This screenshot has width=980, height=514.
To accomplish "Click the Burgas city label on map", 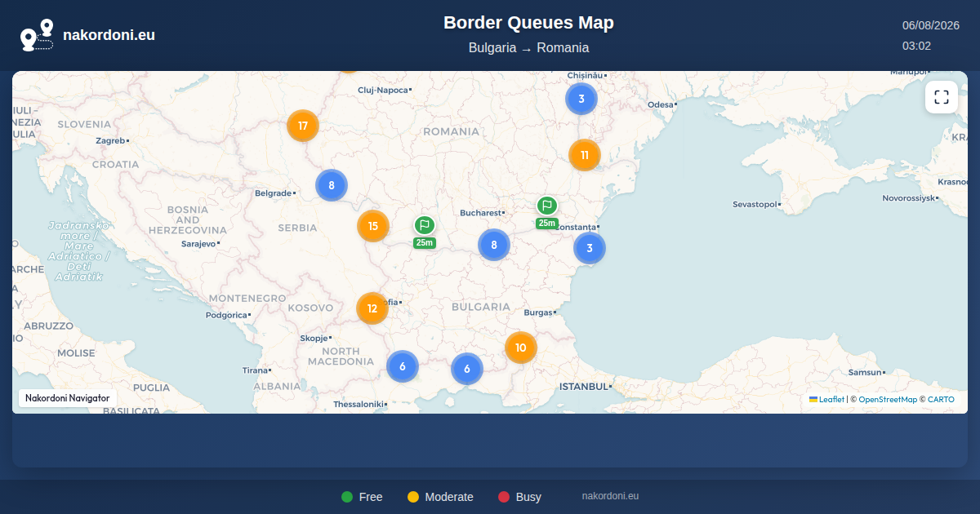I will coord(538,312).
